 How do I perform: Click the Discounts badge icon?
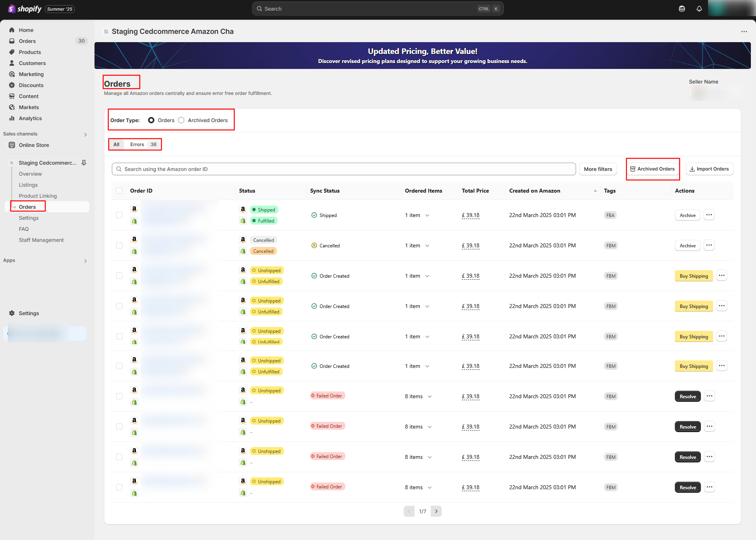12,85
